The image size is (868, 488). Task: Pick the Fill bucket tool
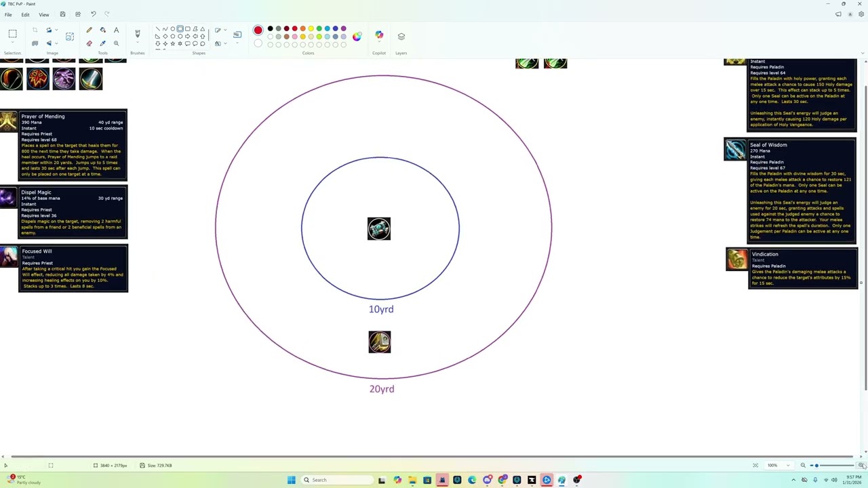[x=102, y=30]
